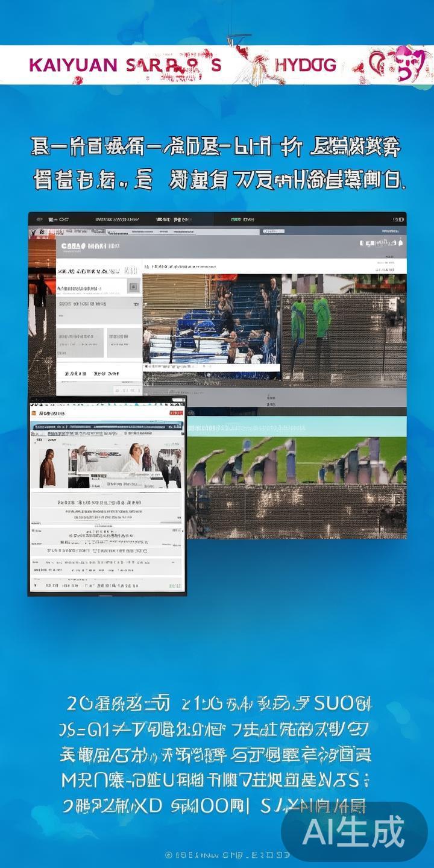Click the standing person photo in the tablet
The height and width of the screenshot is (868, 434).
point(48,467)
